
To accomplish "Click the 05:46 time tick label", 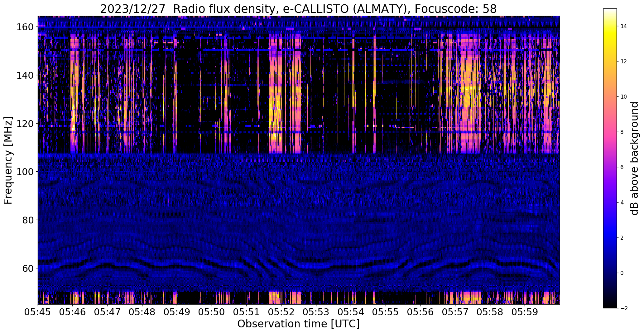I will pyautogui.click(x=73, y=312).
